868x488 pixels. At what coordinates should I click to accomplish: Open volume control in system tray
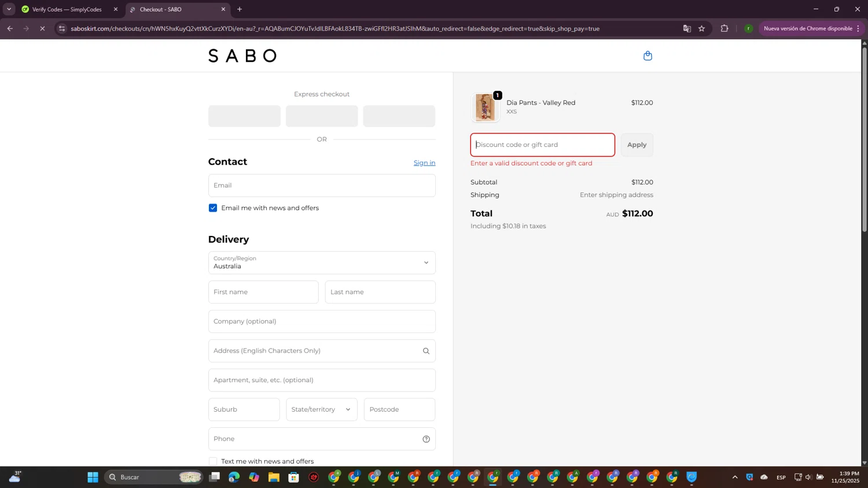(808, 477)
